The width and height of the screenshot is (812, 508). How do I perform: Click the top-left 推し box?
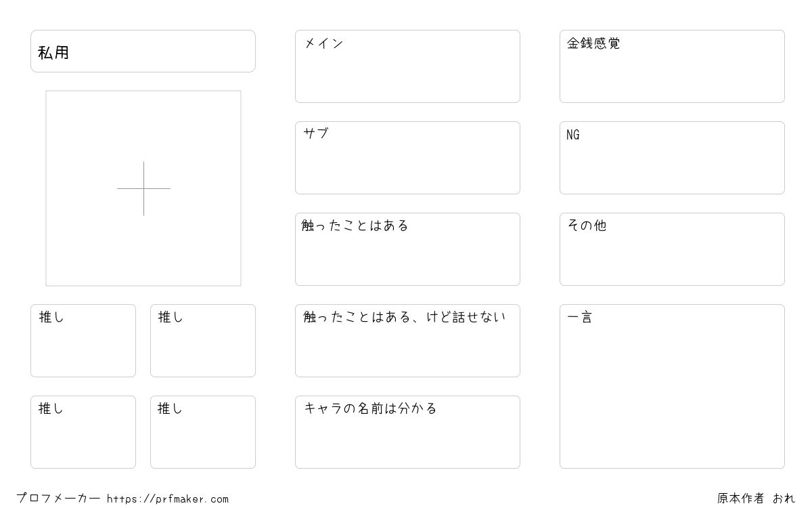(x=83, y=341)
